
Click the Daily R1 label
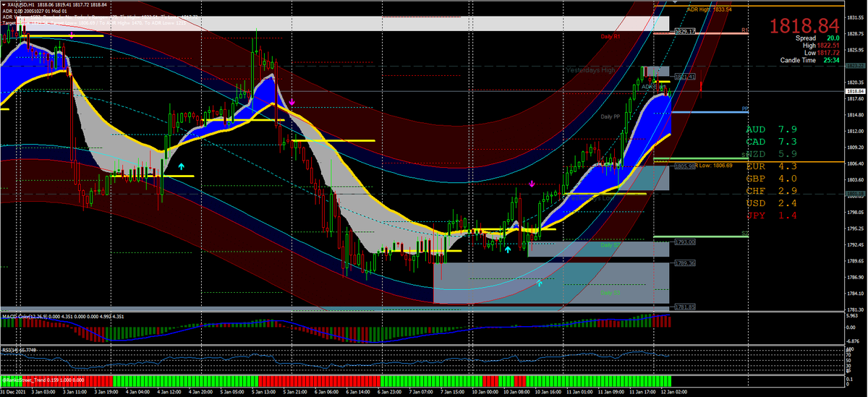tap(610, 36)
